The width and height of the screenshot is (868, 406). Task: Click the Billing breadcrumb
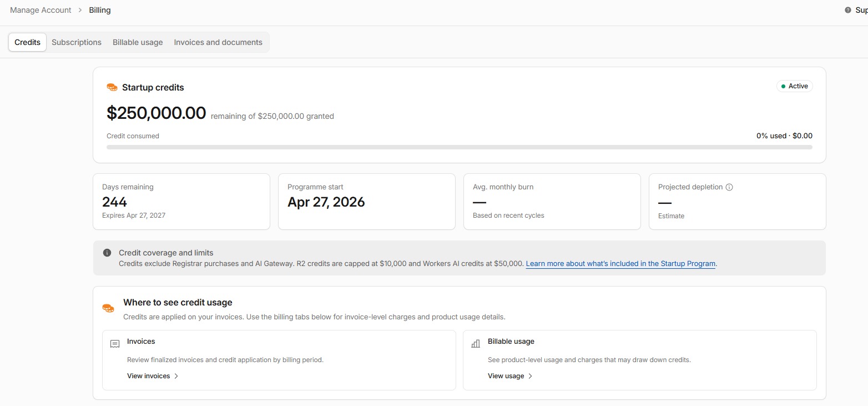click(x=100, y=10)
